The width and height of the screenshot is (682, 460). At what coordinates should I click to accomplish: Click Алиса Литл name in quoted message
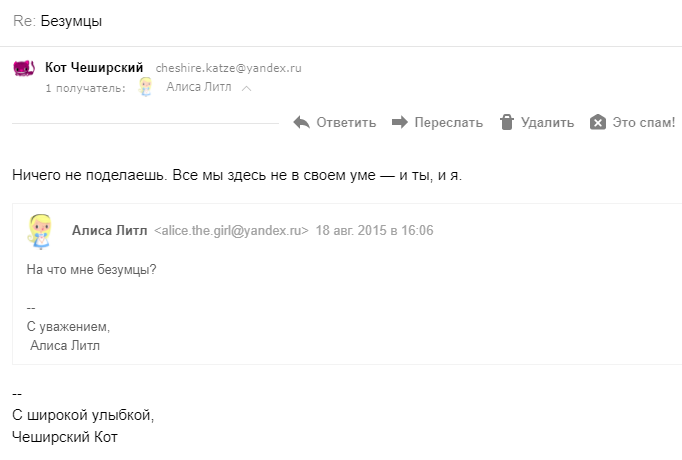pos(110,230)
